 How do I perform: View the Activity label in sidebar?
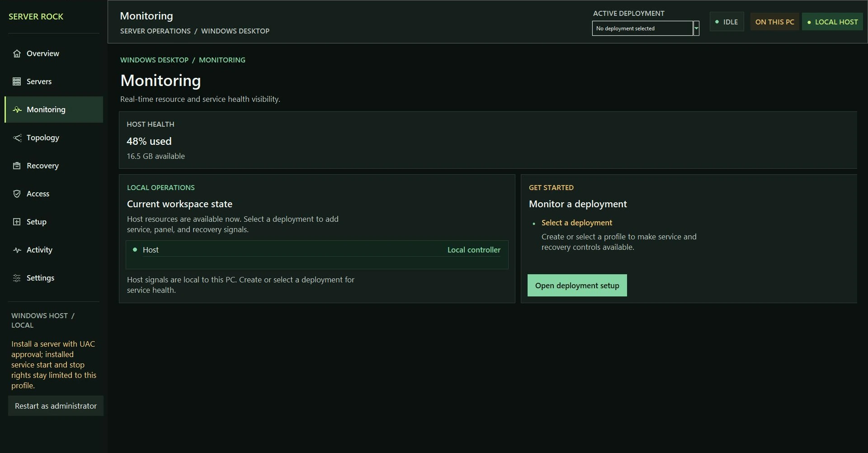coord(39,250)
